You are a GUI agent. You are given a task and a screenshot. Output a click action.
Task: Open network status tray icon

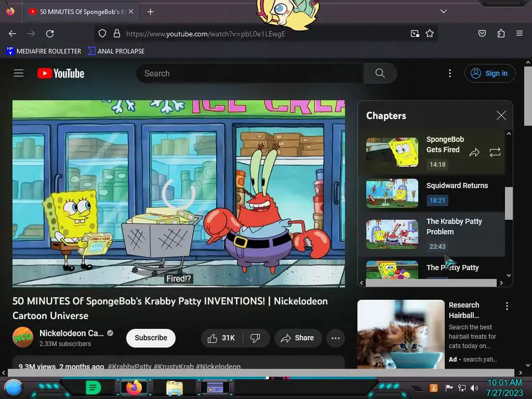[x=462, y=388]
